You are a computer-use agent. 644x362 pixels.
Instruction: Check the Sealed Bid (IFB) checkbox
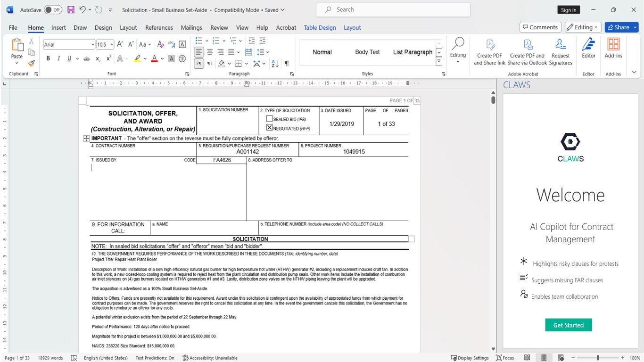coord(270,119)
